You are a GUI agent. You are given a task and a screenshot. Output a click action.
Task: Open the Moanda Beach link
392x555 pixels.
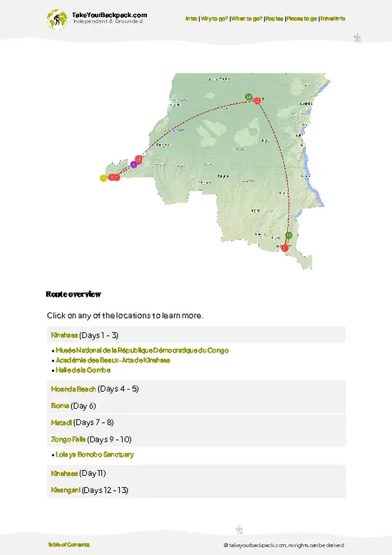pos(73,389)
